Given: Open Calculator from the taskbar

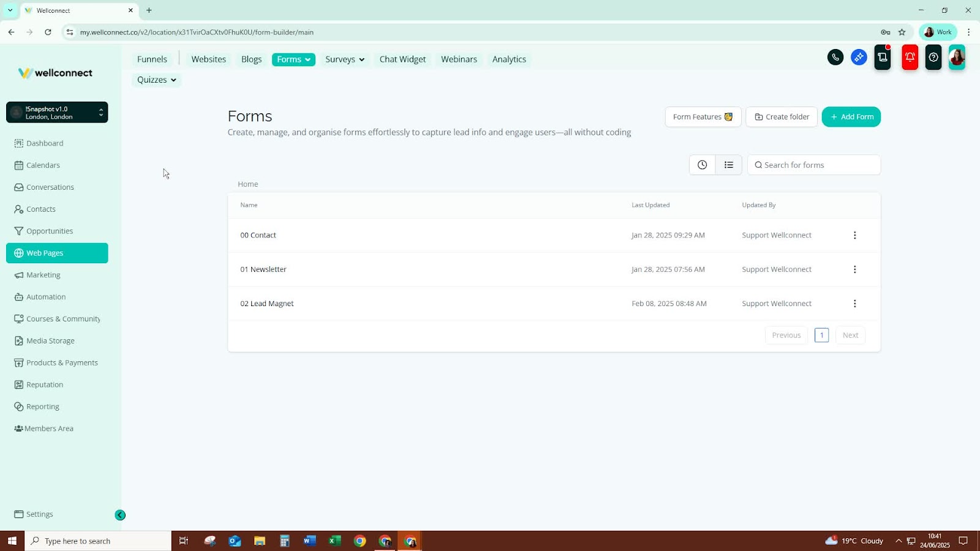Looking at the screenshot, I should [x=285, y=541].
